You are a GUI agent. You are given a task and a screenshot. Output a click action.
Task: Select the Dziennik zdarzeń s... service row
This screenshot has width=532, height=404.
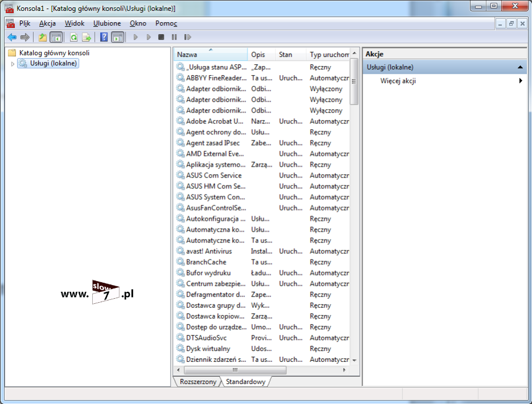click(262, 360)
